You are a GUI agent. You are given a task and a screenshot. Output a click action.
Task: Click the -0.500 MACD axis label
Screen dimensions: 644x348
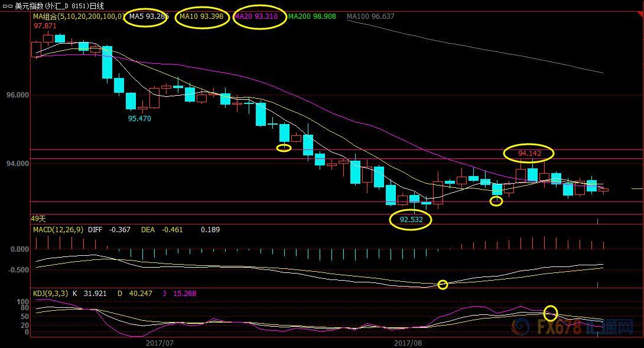(18, 270)
